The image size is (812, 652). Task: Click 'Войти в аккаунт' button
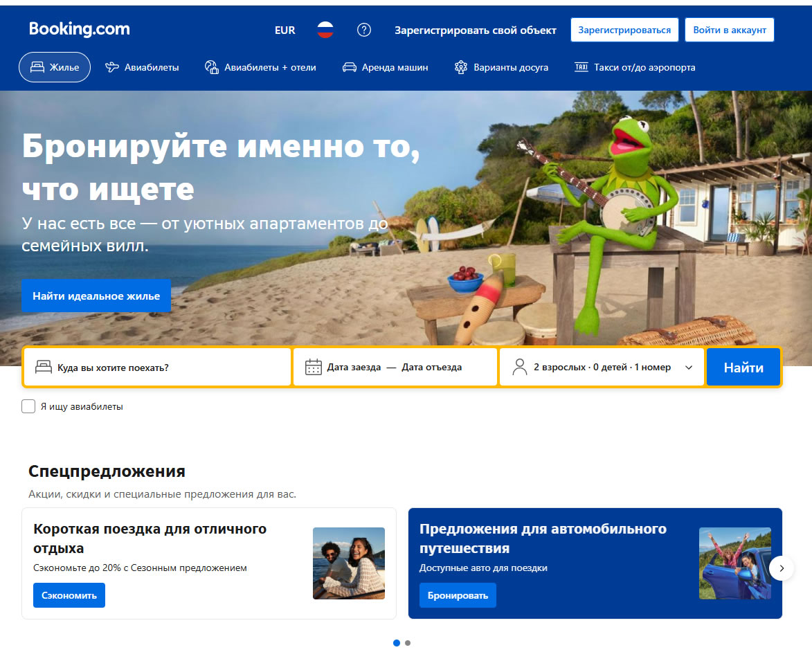pyautogui.click(x=729, y=30)
